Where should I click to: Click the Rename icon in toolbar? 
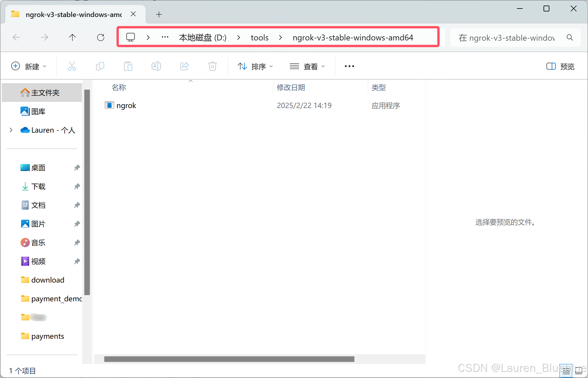click(156, 66)
